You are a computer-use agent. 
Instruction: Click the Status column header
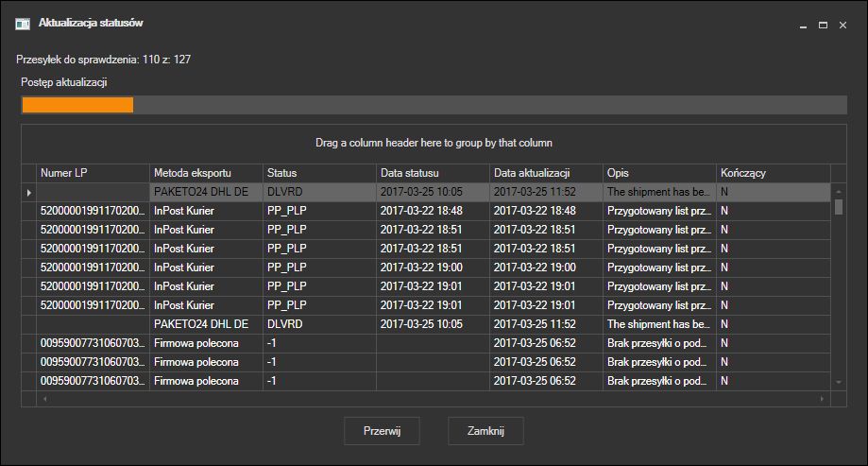pos(319,173)
